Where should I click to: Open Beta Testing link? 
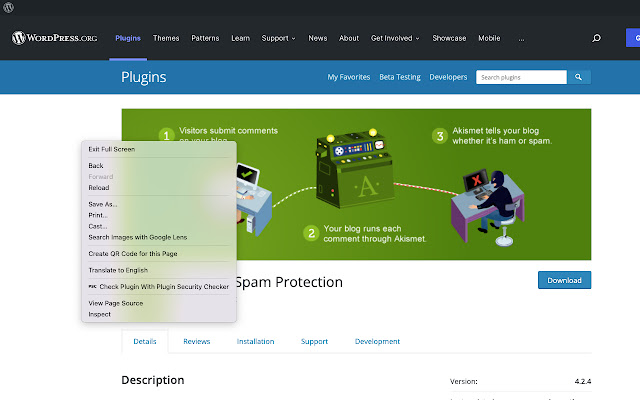(x=400, y=77)
